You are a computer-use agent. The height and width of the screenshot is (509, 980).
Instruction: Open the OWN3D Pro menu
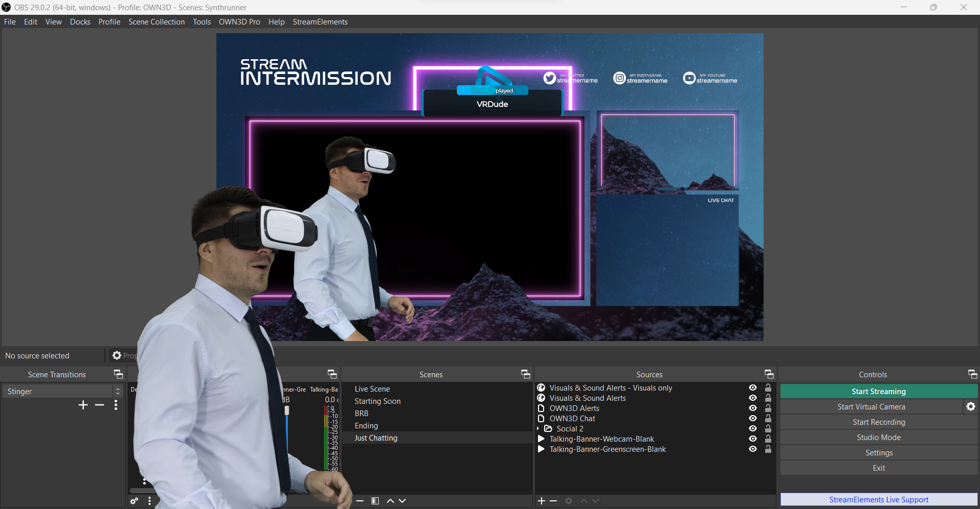(x=239, y=21)
